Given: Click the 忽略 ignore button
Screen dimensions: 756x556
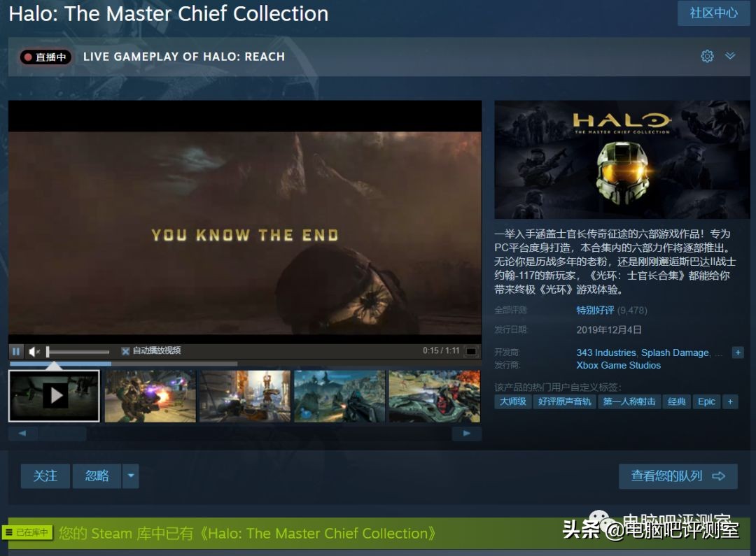Looking at the screenshot, I should (x=97, y=476).
